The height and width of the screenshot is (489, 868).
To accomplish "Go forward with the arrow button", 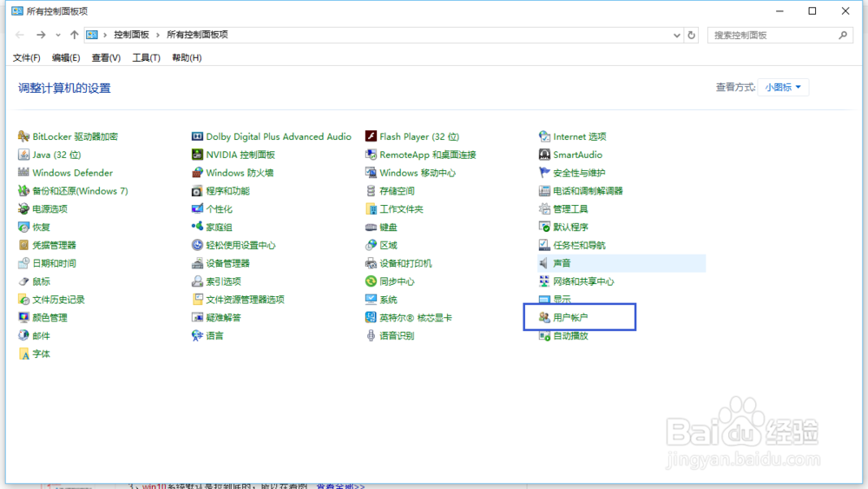I will tap(41, 35).
